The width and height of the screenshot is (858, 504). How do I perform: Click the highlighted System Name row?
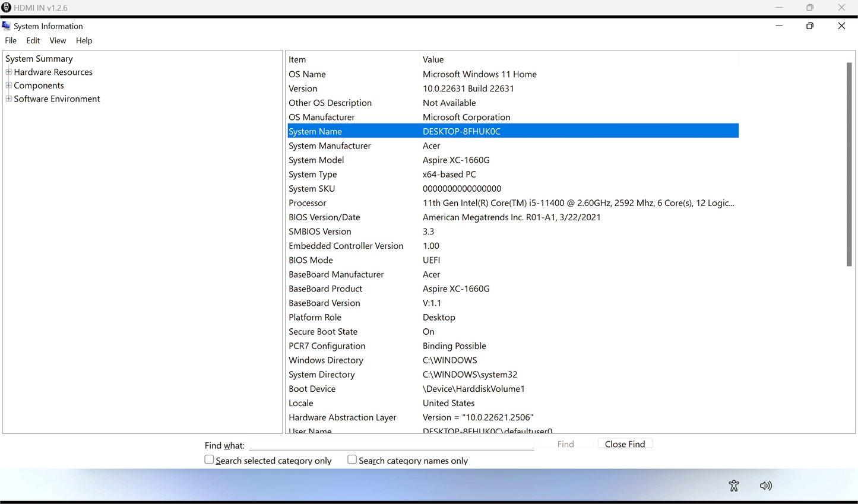tap(513, 131)
